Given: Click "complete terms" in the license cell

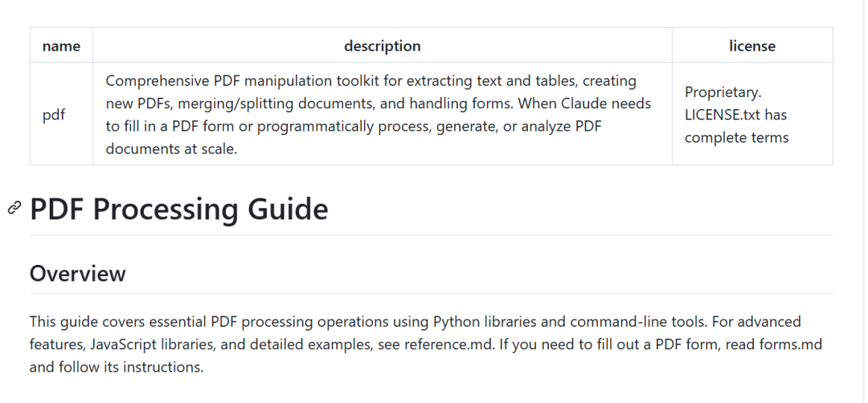Looking at the screenshot, I should click(736, 137).
